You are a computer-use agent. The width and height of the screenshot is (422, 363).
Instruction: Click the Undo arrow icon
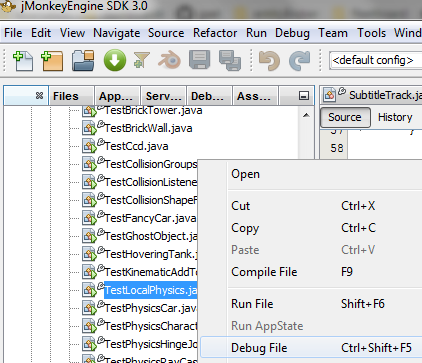[269, 61]
